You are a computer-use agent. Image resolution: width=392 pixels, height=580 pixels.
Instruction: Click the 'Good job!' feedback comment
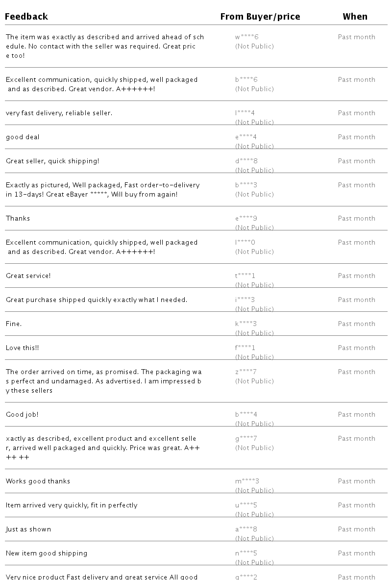pyautogui.click(x=22, y=414)
